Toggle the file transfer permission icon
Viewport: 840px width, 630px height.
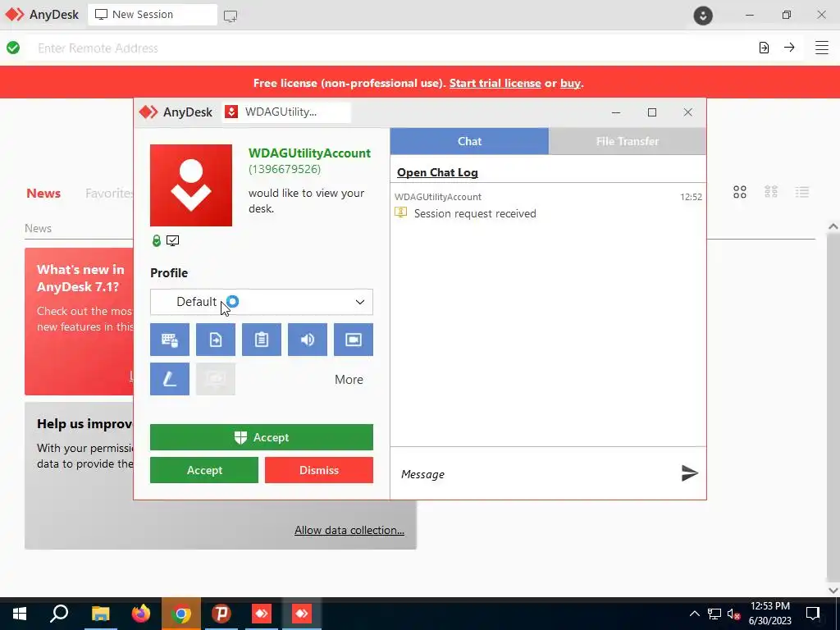coord(216,340)
